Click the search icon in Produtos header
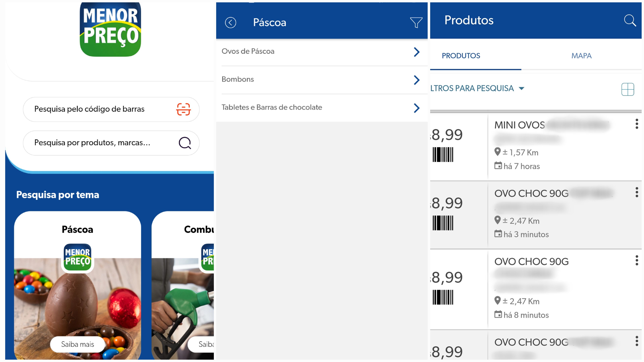The height and width of the screenshot is (362, 644). (630, 20)
